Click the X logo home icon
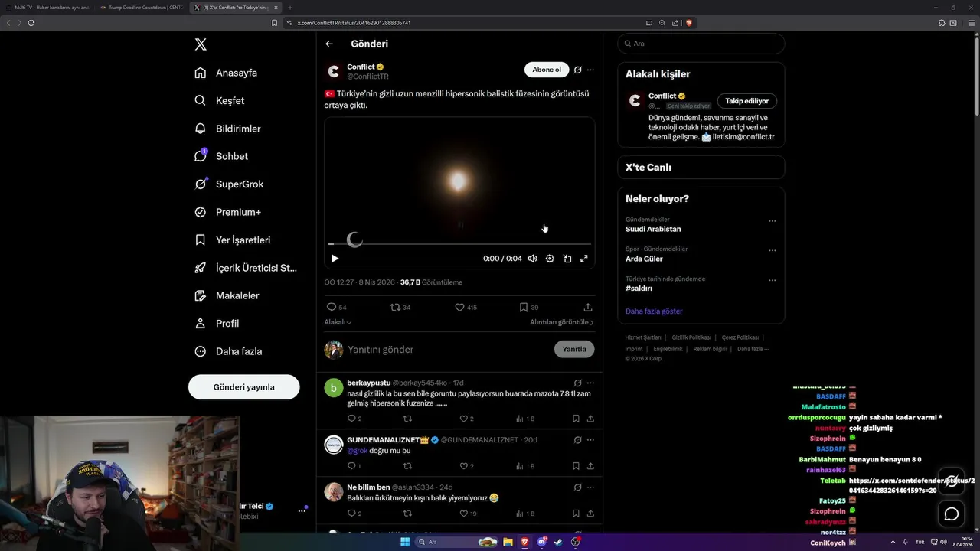Viewport: 980px width, 551px height. tap(201, 44)
